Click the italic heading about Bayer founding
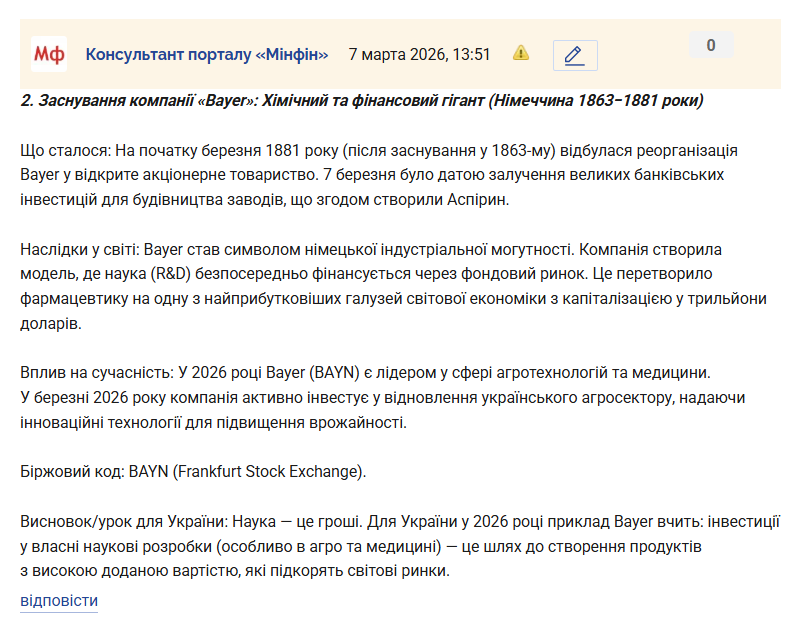Viewport: 795px width, 625px height. (x=362, y=100)
